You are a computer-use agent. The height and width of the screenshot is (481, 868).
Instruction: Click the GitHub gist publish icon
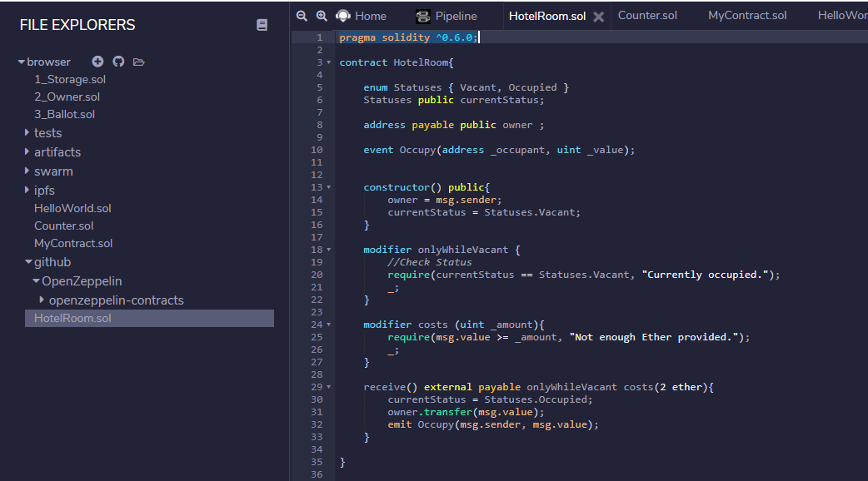[118, 62]
